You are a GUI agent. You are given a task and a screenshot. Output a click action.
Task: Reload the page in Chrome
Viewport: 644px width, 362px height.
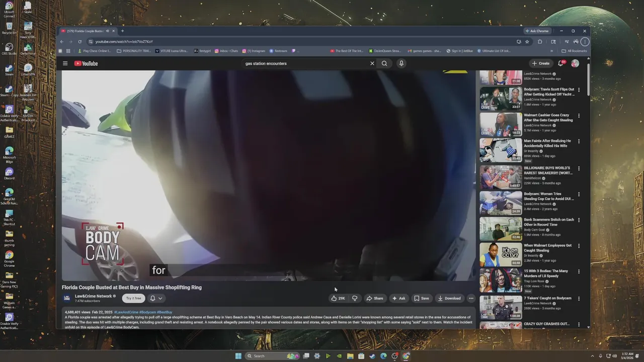coord(79,42)
